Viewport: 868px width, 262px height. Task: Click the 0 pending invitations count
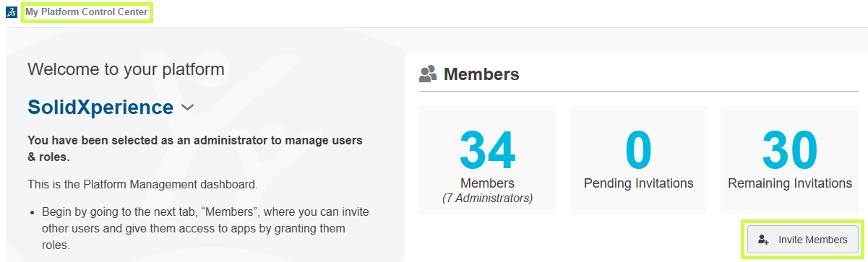[x=638, y=150]
